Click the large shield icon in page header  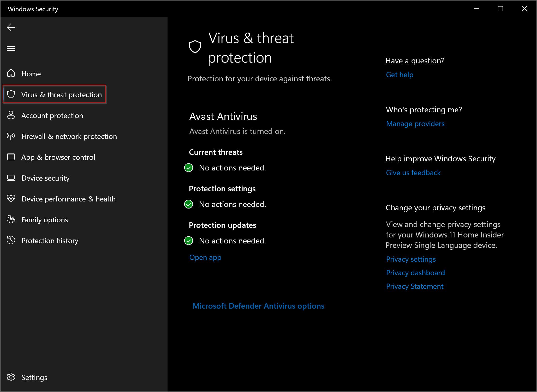click(195, 47)
